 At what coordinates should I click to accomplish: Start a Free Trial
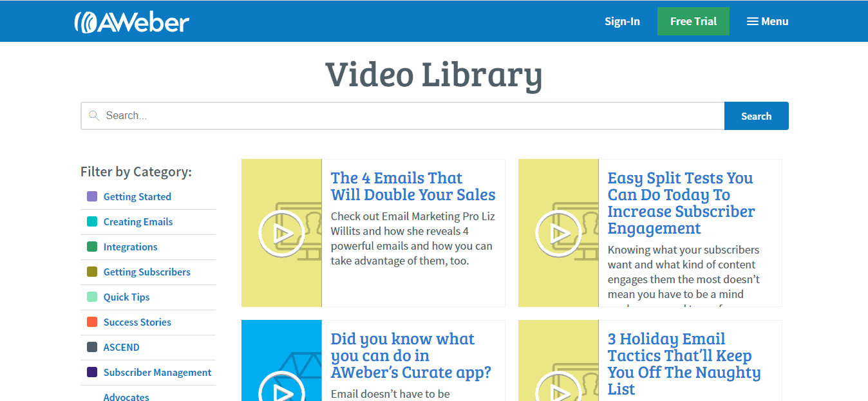(693, 21)
